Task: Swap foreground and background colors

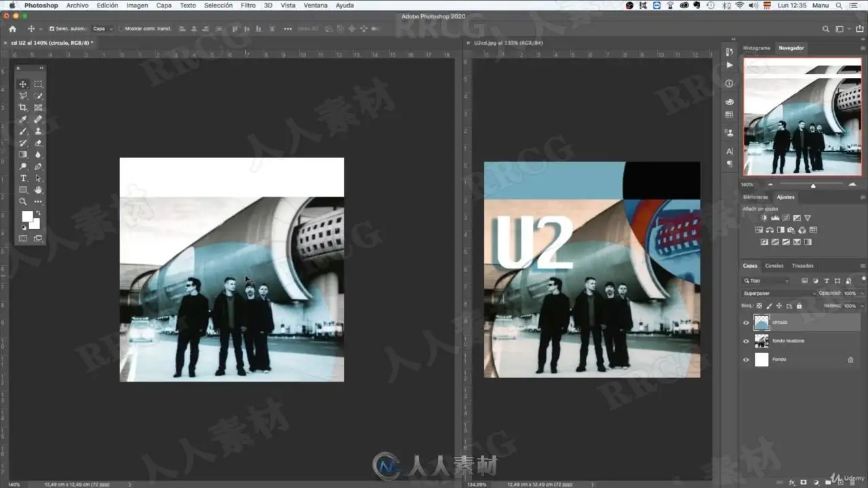Action: (38, 212)
